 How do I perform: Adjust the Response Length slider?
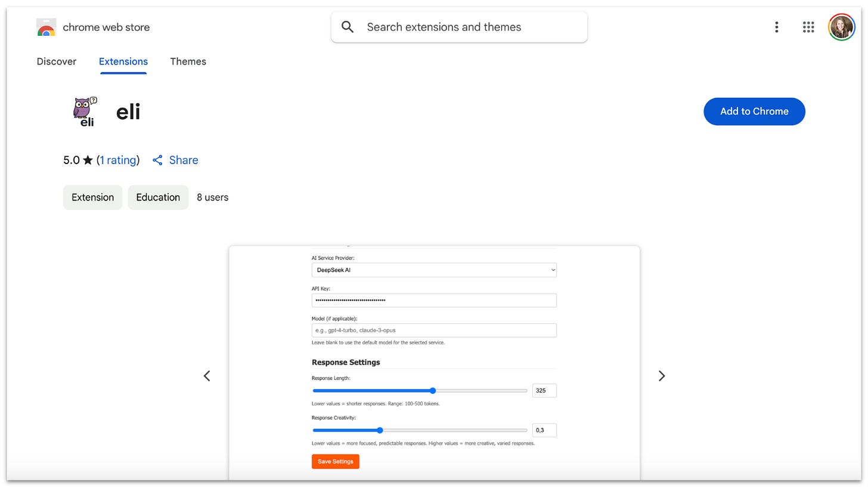coord(420,391)
